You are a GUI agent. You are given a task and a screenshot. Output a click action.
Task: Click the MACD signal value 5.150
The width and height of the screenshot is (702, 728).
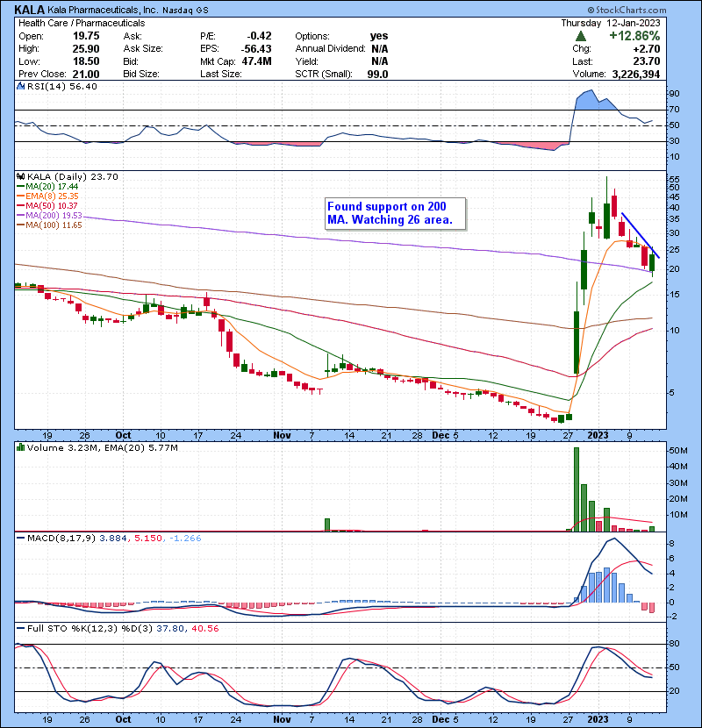(147, 539)
